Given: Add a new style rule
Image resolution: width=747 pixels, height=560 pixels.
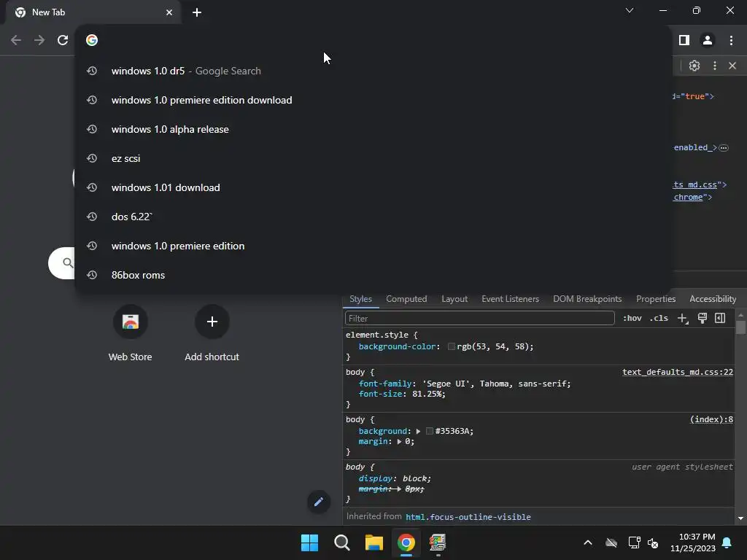Looking at the screenshot, I should [x=683, y=318].
